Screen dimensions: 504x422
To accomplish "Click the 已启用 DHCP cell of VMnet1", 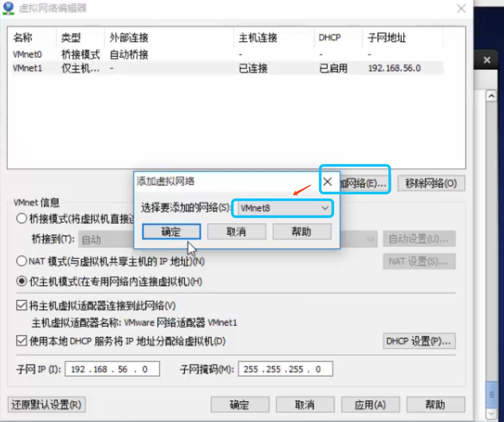I will [333, 68].
